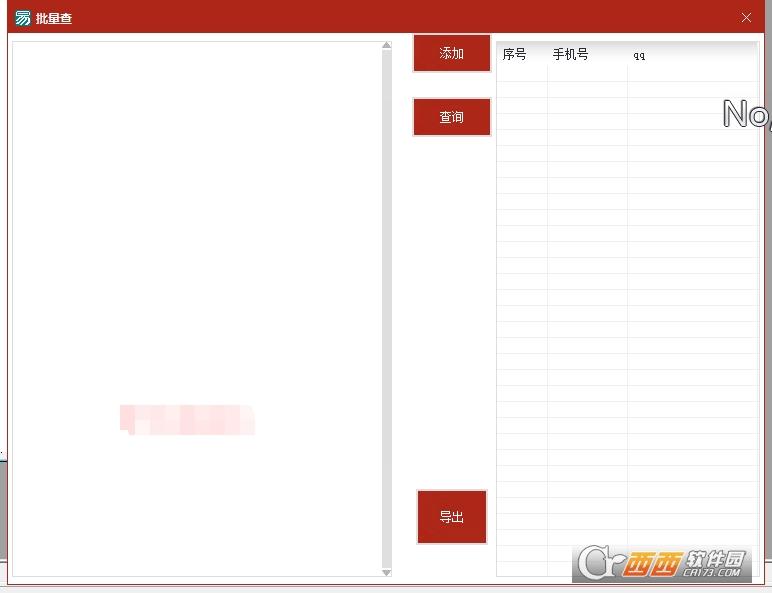Click the 添加 button
Viewport: 772px width, 593px height.
pyautogui.click(x=451, y=53)
